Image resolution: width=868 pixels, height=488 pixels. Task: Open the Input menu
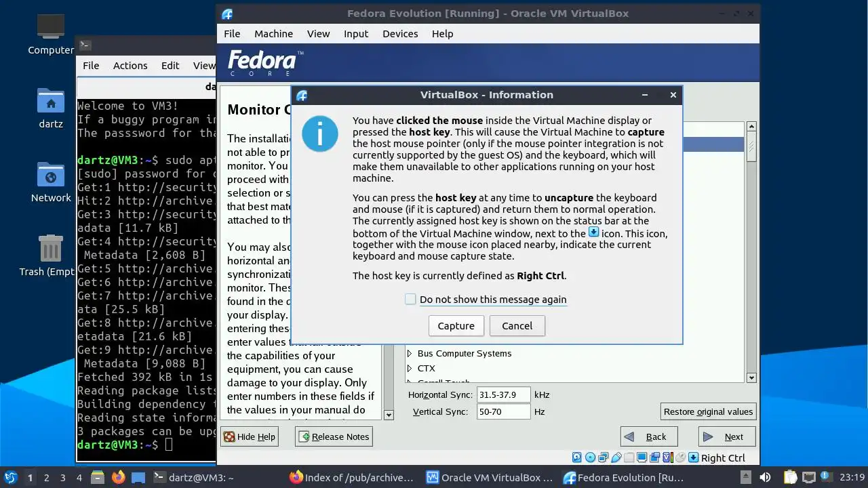tap(356, 33)
